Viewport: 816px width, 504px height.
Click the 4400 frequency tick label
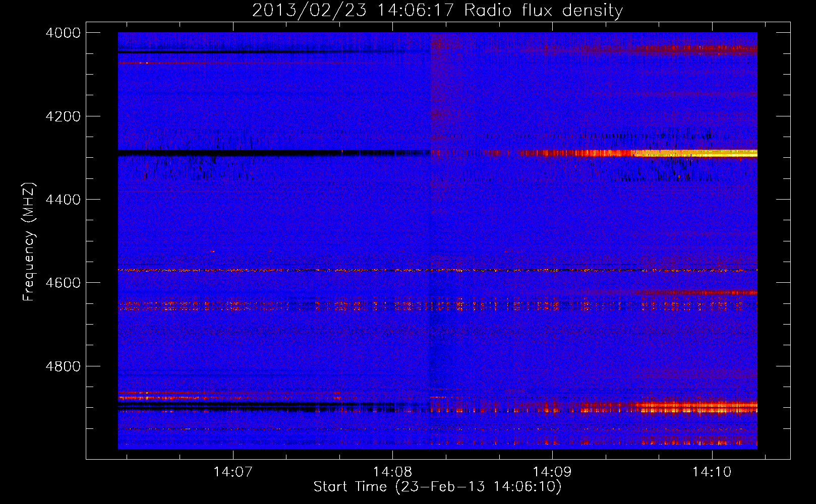pyautogui.click(x=63, y=200)
